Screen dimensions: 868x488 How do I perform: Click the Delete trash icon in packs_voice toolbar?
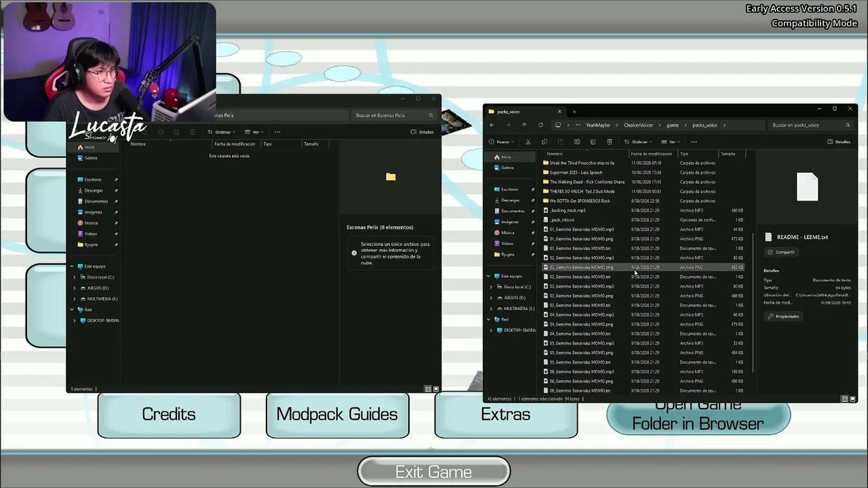(610, 142)
